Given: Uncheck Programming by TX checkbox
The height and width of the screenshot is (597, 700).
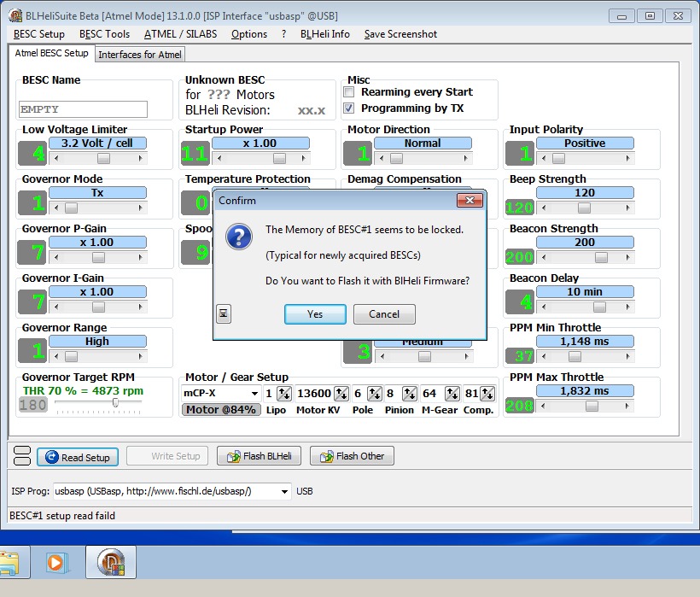Looking at the screenshot, I should pyautogui.click(x=349, y=108).
